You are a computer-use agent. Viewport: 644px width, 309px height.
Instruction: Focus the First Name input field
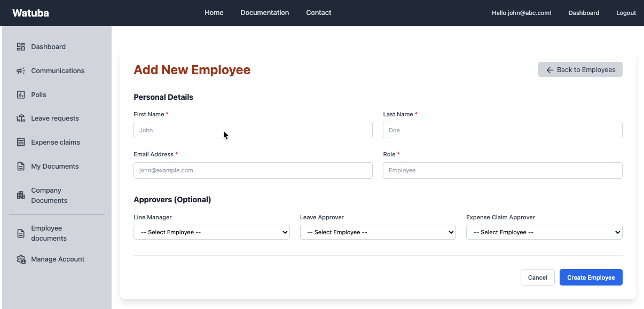coord(253,130)
